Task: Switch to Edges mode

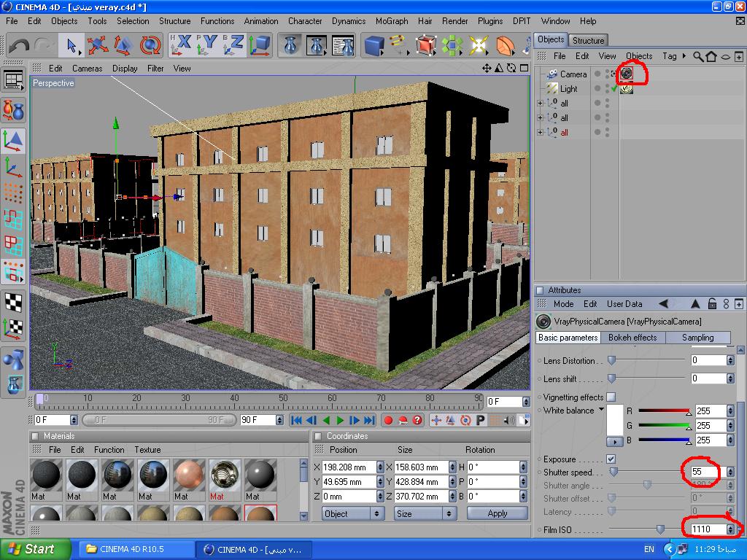Action: click(14, 219)
